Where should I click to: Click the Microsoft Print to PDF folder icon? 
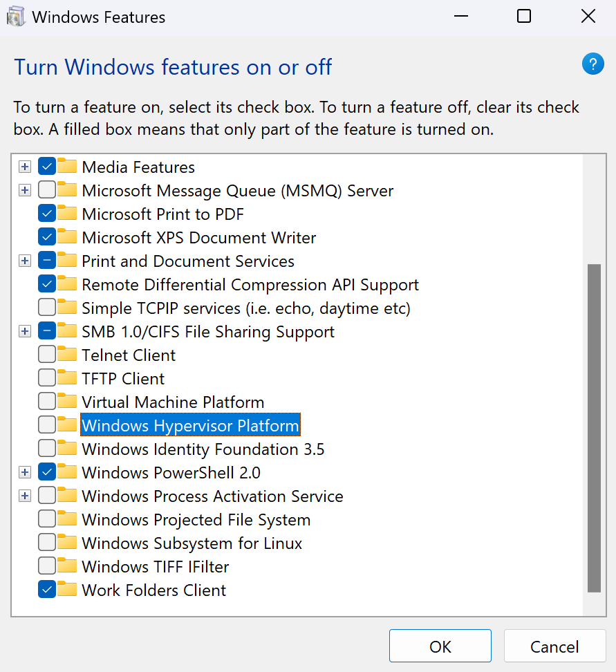tap(67, 214)
